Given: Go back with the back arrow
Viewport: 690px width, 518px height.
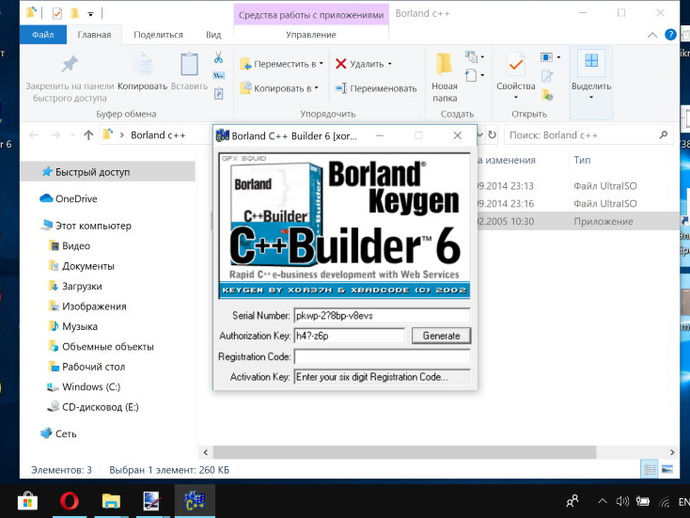Looking at the screenshot, I should tap(33, 135).
